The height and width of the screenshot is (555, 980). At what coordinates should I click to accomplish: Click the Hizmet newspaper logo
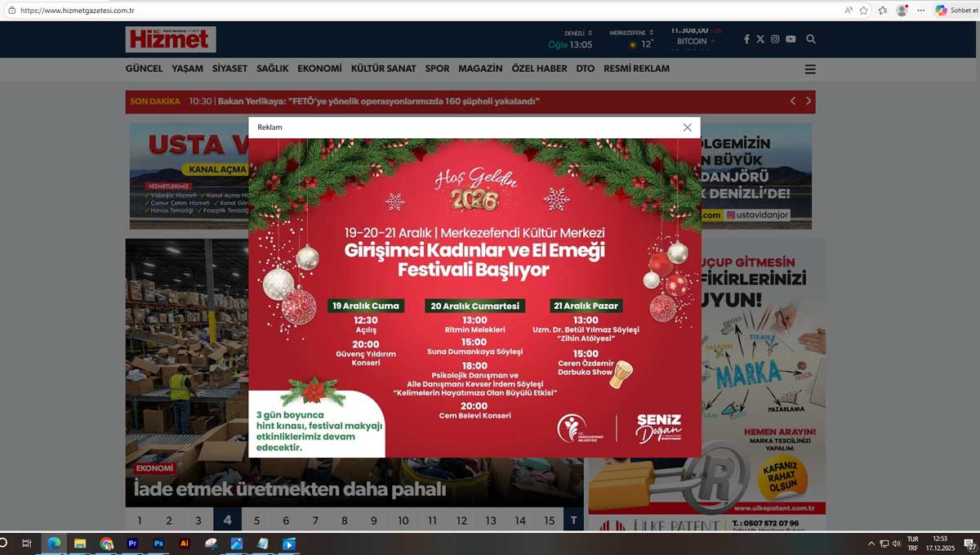point(171,39)
